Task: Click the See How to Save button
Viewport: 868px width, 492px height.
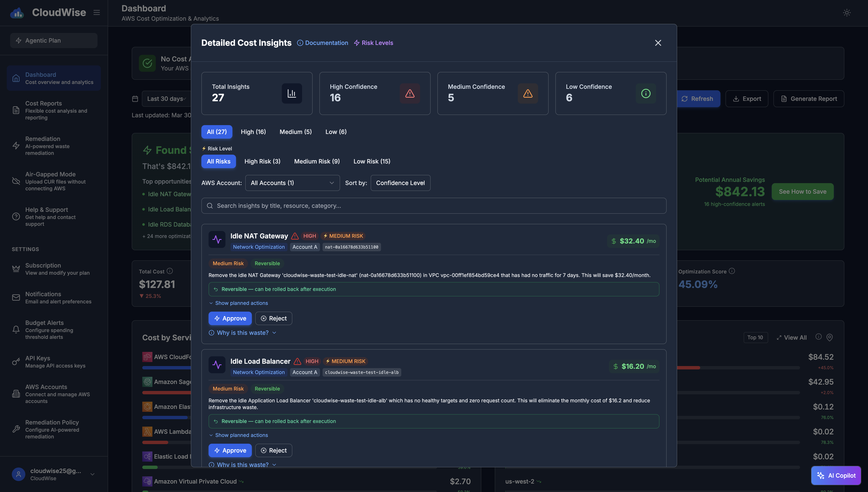Action: [802, 191]
